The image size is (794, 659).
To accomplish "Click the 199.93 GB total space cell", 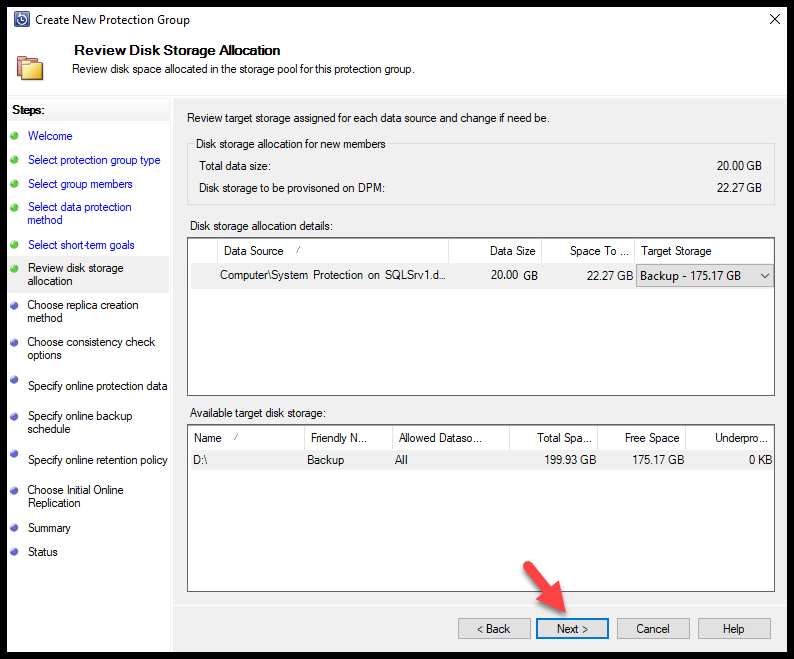I will tap(570, 460).
